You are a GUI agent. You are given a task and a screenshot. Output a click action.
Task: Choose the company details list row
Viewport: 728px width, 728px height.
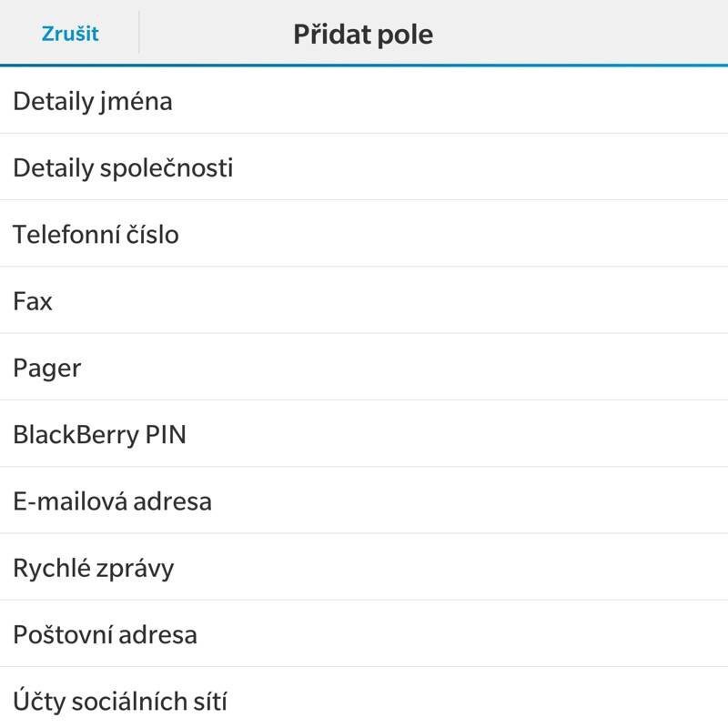(364, 167)
